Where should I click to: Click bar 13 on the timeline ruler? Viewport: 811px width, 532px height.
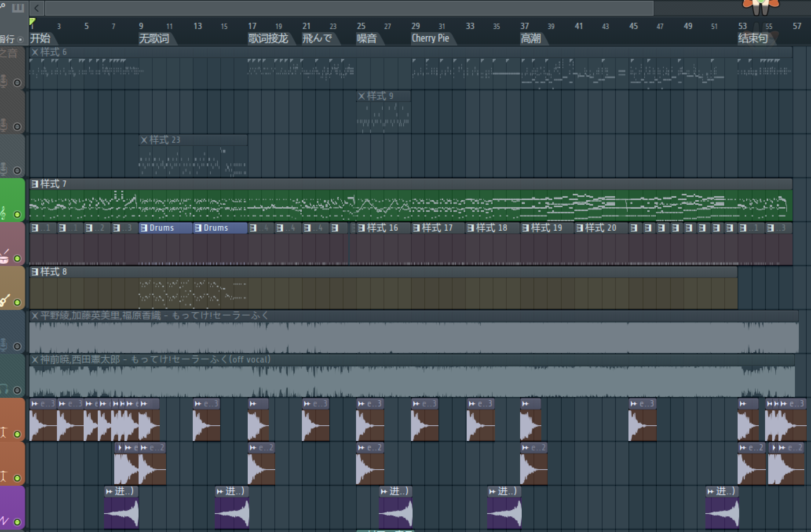(x=197, y=26)
